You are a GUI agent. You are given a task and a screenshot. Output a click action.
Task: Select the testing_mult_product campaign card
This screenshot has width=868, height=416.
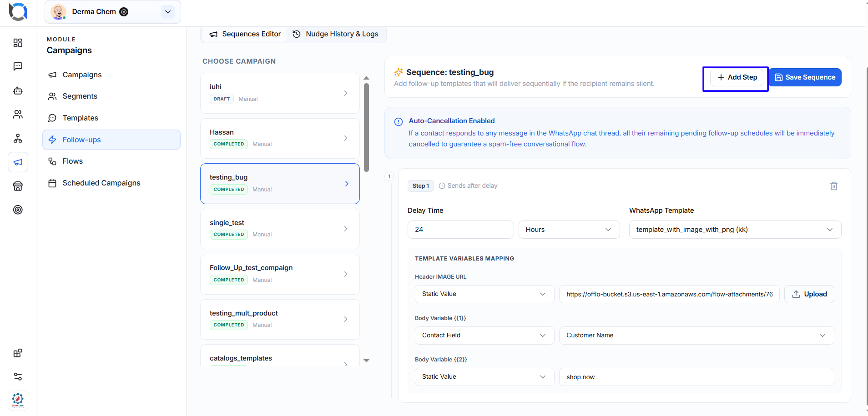[x=280, y=319]
